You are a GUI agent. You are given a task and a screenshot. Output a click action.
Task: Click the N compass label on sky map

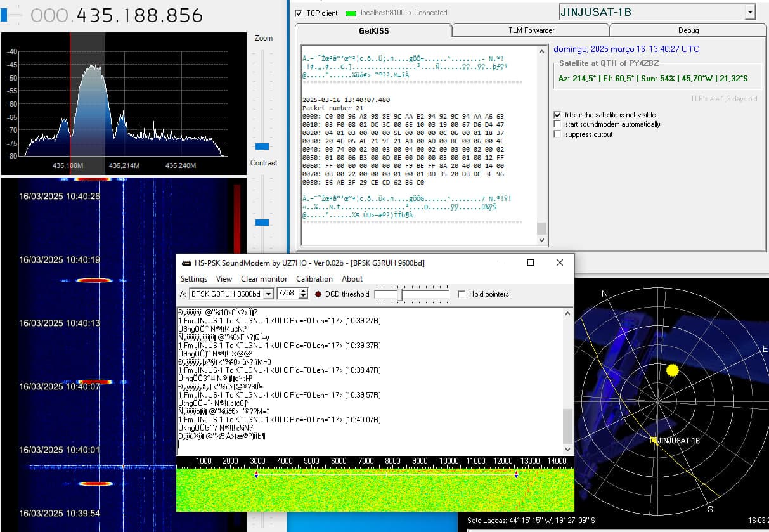pyautogui.click(x=605, y=294)
